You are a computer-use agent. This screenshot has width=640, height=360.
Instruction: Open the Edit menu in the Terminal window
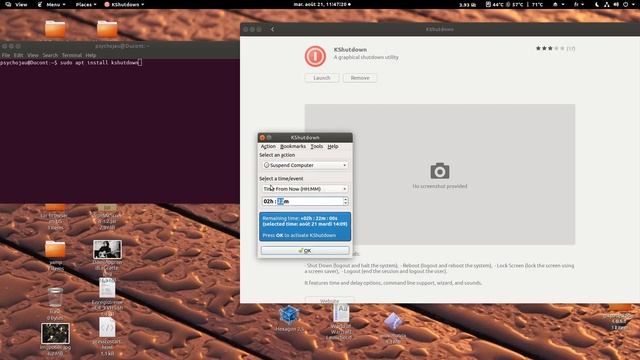[x=18, y=55]
